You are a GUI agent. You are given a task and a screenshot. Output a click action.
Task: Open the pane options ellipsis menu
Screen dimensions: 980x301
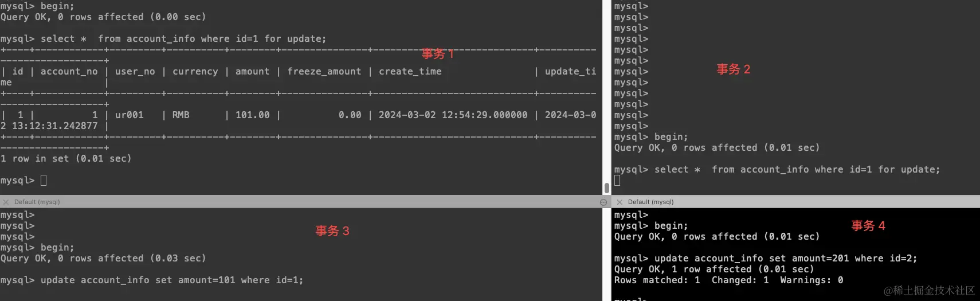(603, 202)
